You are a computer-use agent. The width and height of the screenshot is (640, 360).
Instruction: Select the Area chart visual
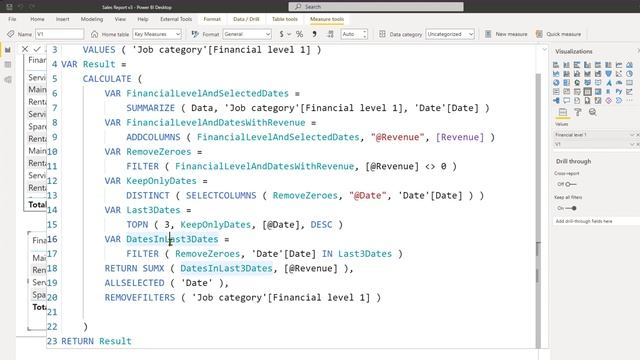[x=629, y=65]
